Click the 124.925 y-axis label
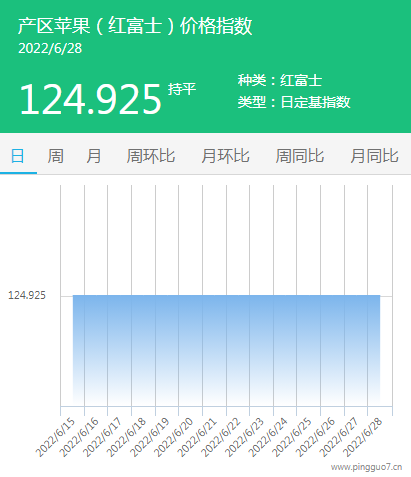The image size is (411, 477). 27,295
